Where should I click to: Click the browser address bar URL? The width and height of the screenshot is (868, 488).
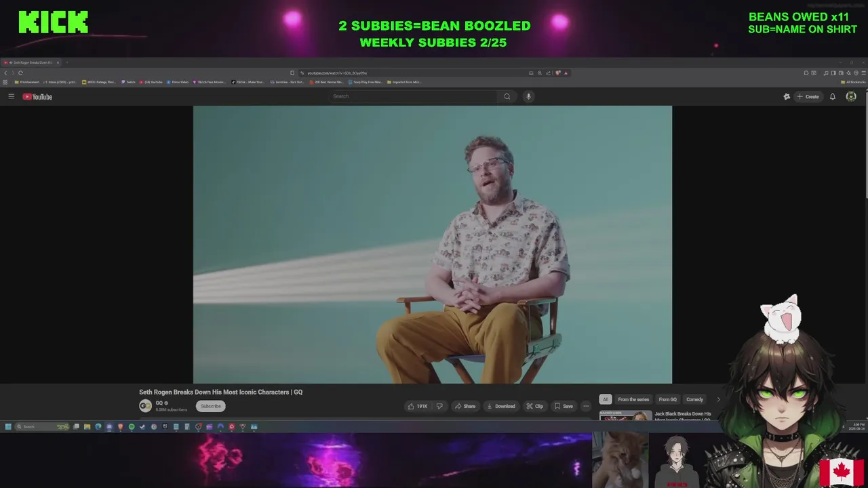pos(337,73)
